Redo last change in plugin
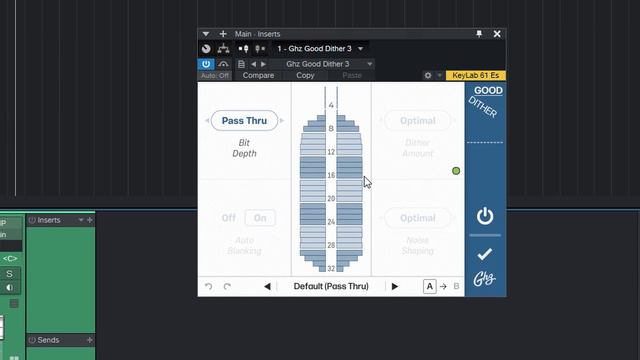640x360 pixels. (x=227, y=287)
